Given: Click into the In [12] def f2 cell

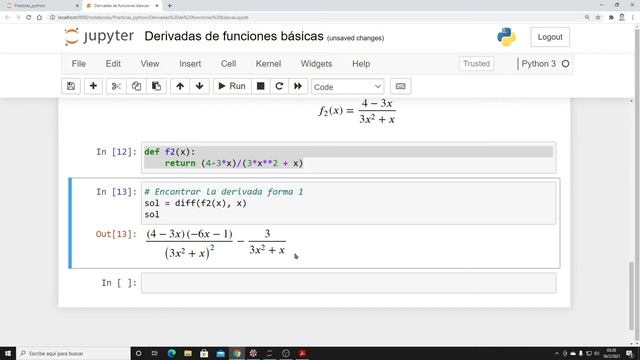Looking at the screenshot, I should pos(349,158).
